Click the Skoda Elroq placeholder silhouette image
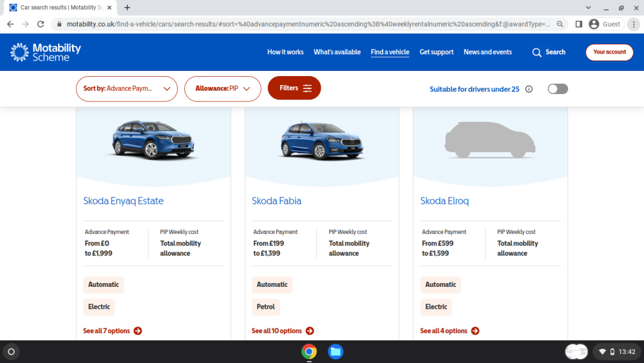The image size is (644, 363). 490,140
